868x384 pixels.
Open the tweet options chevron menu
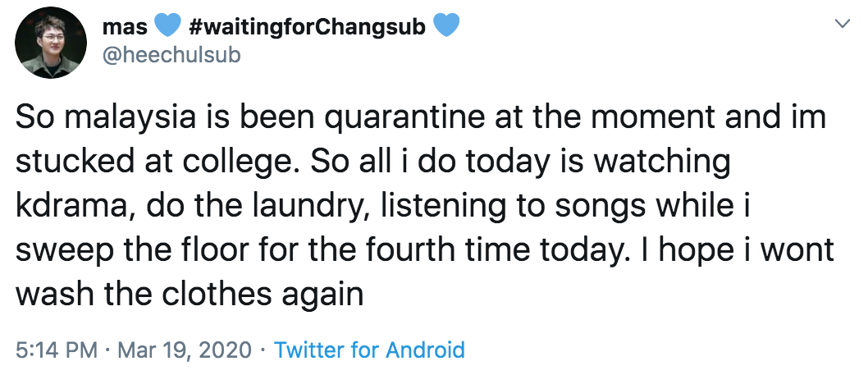click(842, 23)
